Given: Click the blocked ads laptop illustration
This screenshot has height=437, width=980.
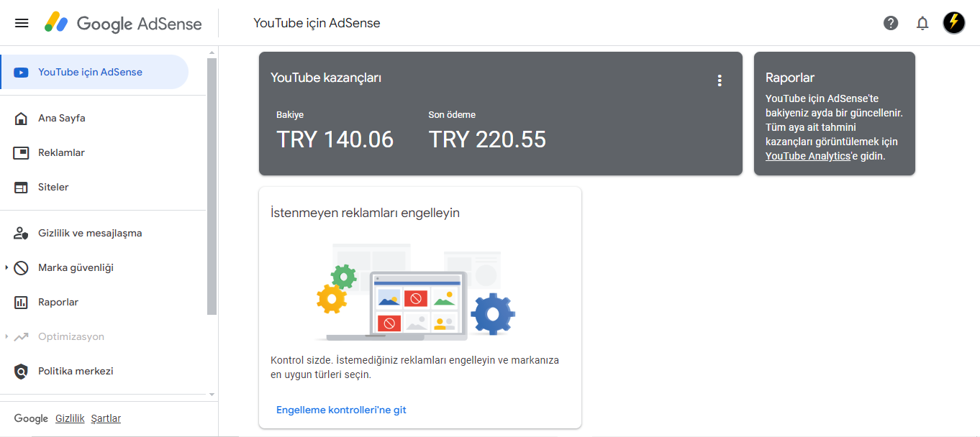Looking at the screenshot, I should point(415,293).
